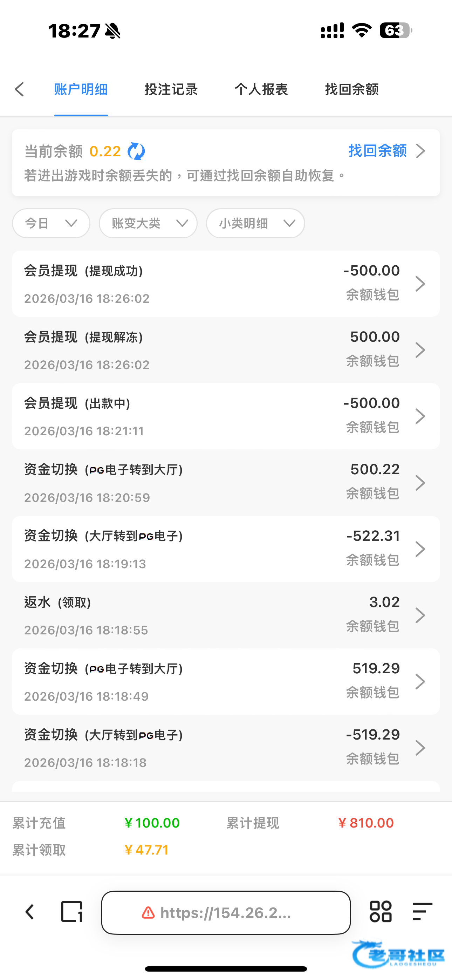Open the 找回余额 tab in header
Screen dimensions: 452x980
[x=351, y=90]
